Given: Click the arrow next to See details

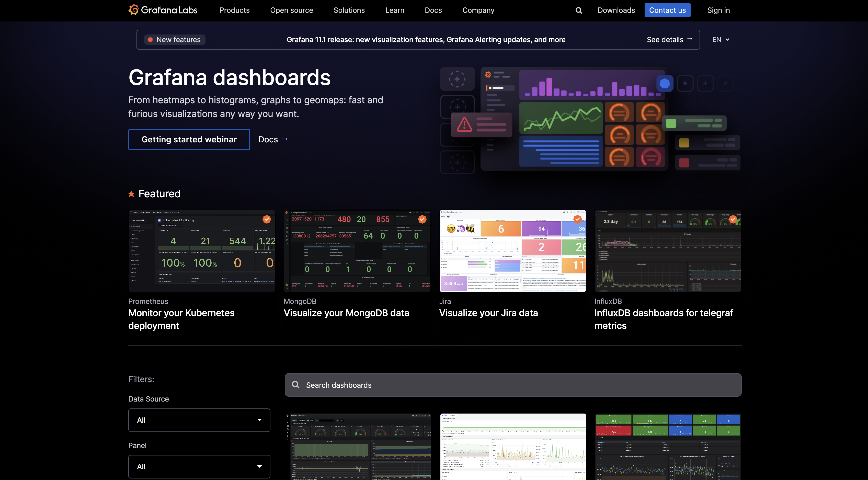Looking at the screenshot, I should click(690, 39).
